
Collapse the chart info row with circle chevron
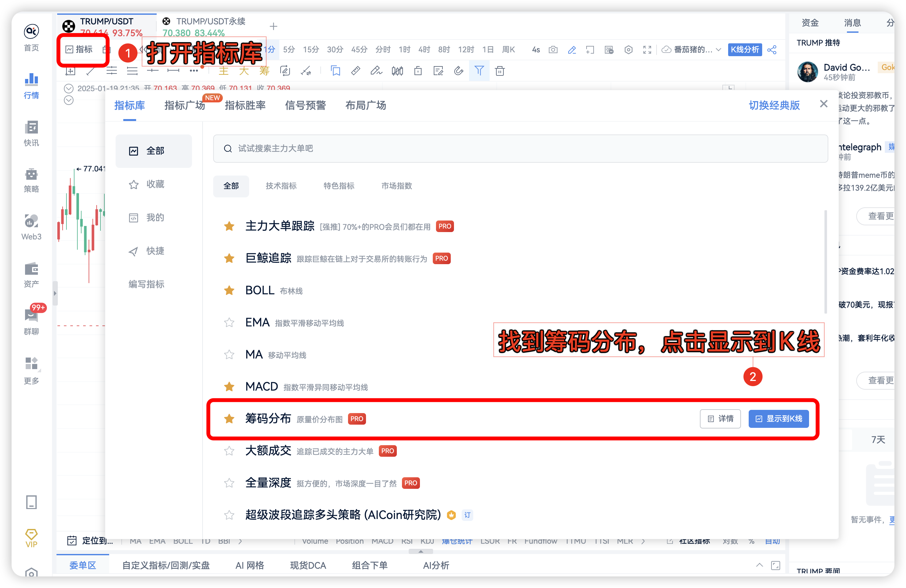[68, 88]
